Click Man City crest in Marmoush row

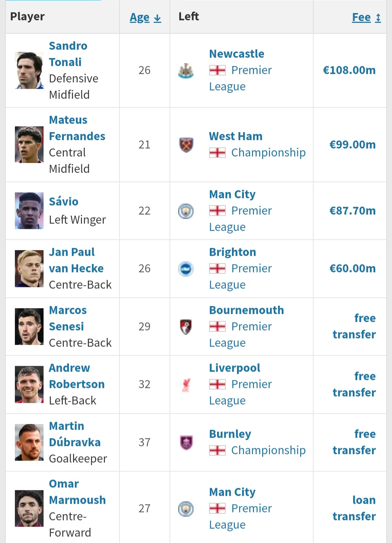[186, 508]
